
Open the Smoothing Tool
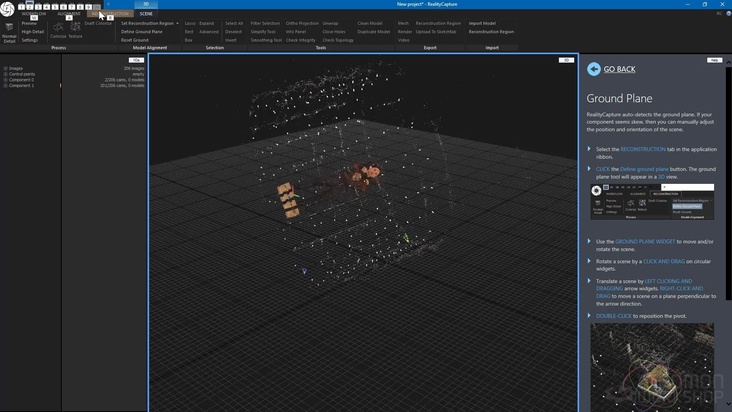tap(266, 40)
